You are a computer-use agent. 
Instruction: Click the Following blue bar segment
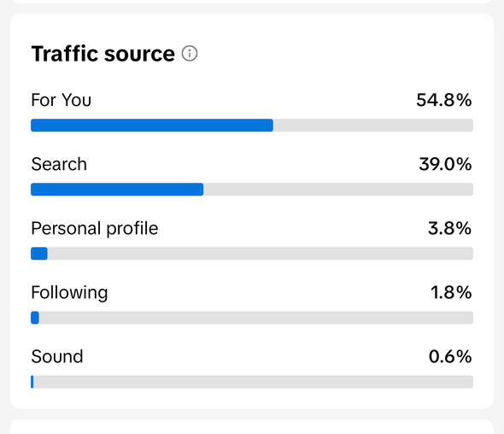pos(35,318)
